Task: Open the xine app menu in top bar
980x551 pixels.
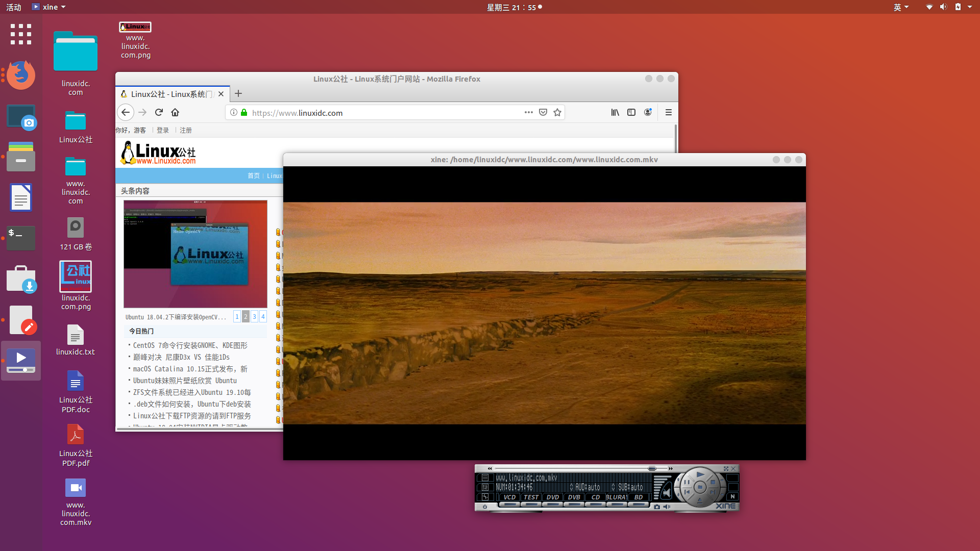Action: 49,7
